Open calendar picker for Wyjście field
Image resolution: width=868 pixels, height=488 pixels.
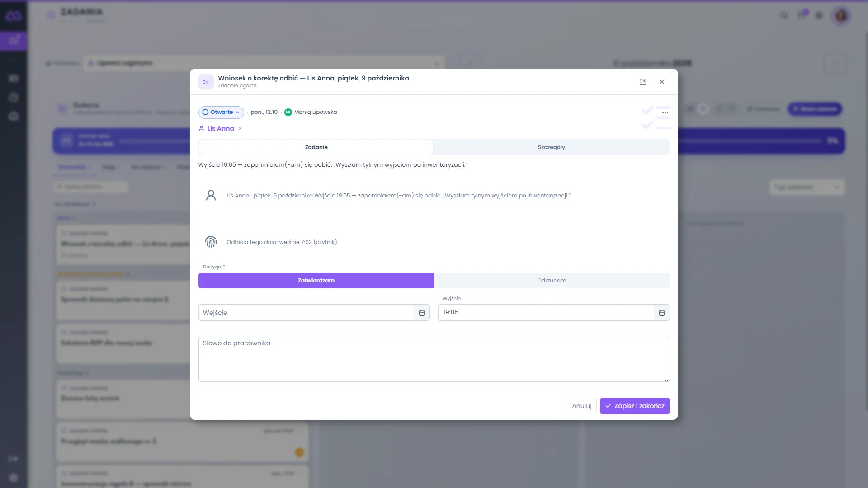(662, 313)
